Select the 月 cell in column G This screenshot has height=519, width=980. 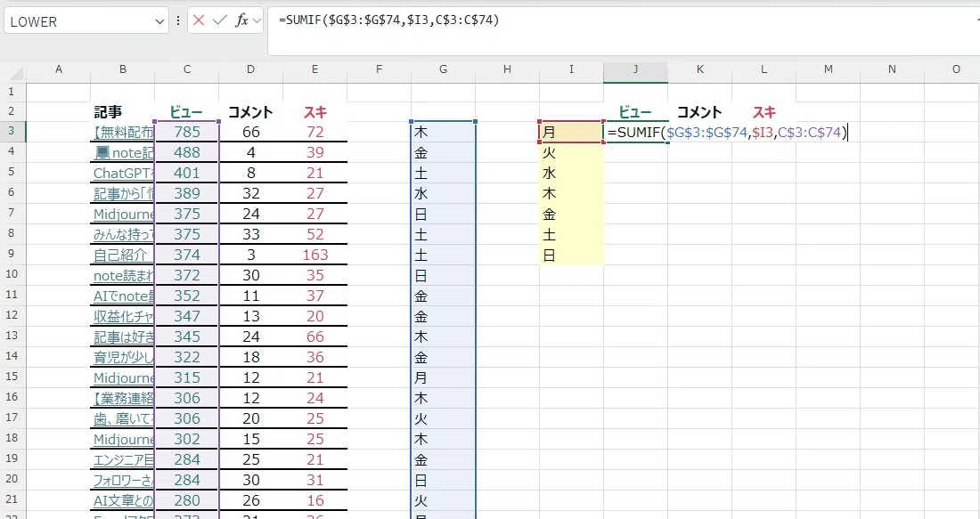pos(443,377)
